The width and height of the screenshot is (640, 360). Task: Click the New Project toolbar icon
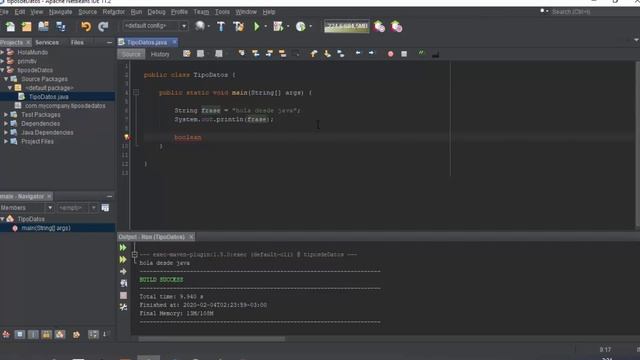pos(27,27)
